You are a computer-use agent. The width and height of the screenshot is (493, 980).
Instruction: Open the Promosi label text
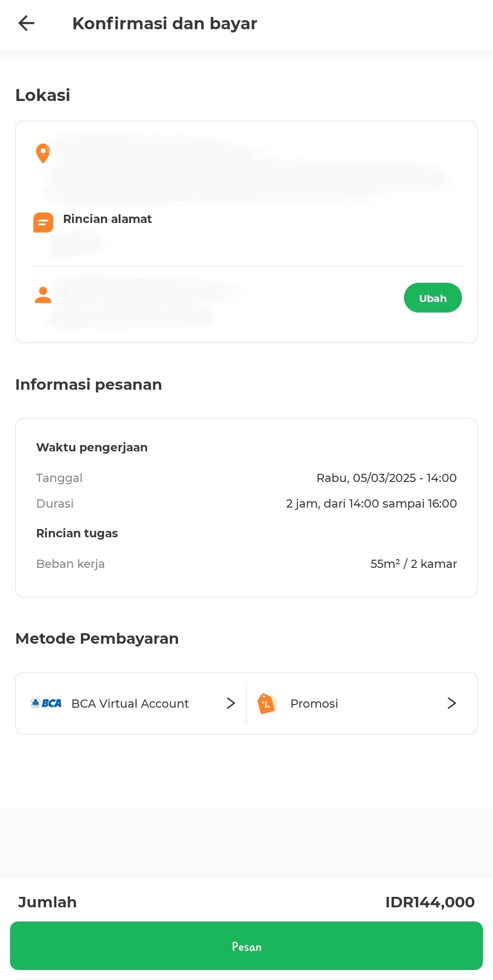coord(314,704)
